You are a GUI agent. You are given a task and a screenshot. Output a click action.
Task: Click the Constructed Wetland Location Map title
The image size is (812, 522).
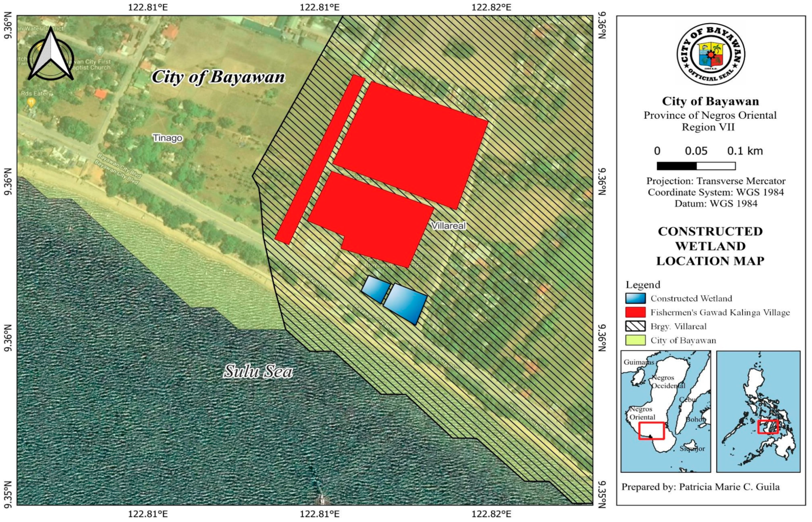pyautogui.click(x=710, y=246)
